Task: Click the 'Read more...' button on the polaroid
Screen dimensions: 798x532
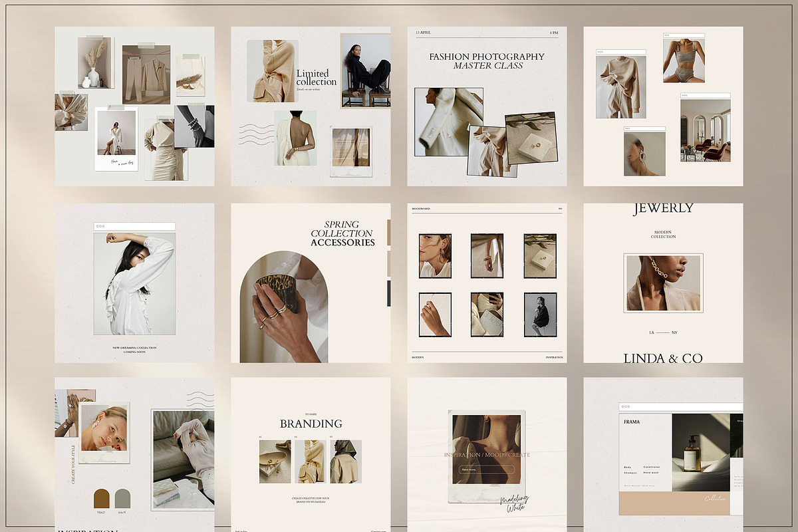Action: [x=485, y=469]
